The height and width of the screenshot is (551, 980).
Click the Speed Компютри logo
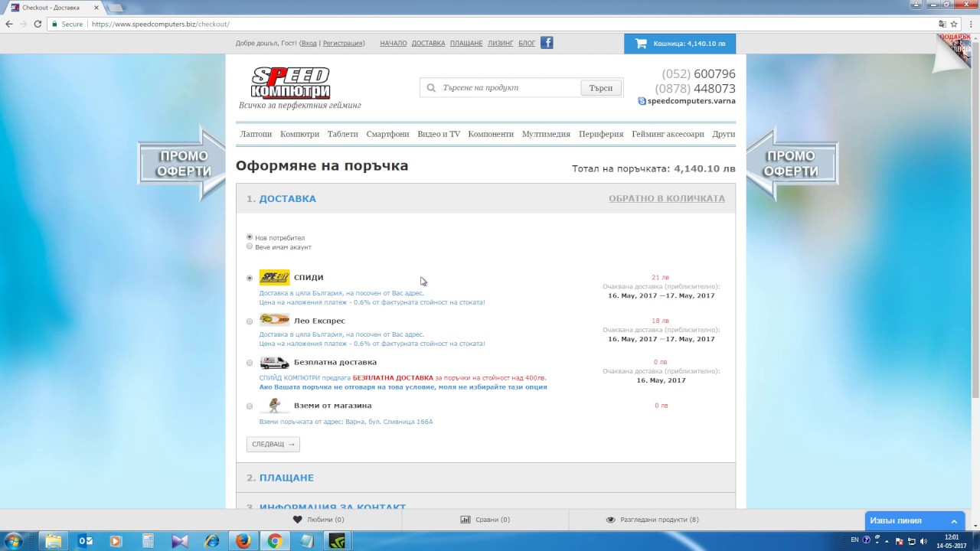(x=291, y=83)
